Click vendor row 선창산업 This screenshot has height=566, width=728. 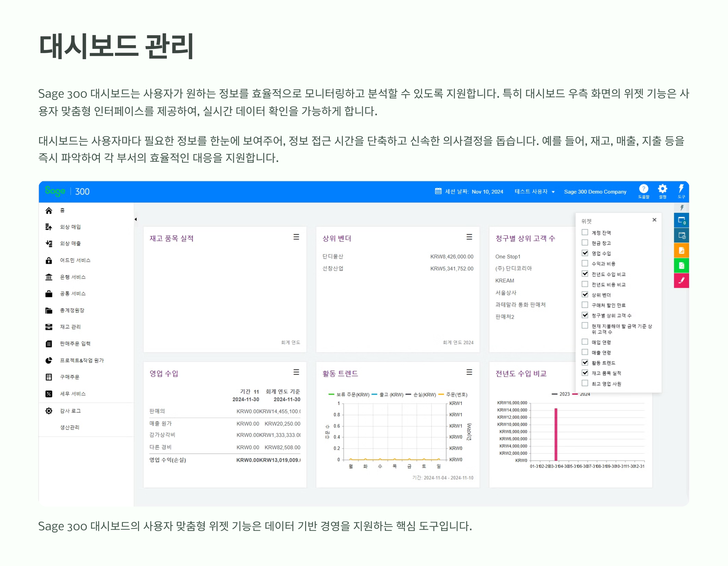398,269
